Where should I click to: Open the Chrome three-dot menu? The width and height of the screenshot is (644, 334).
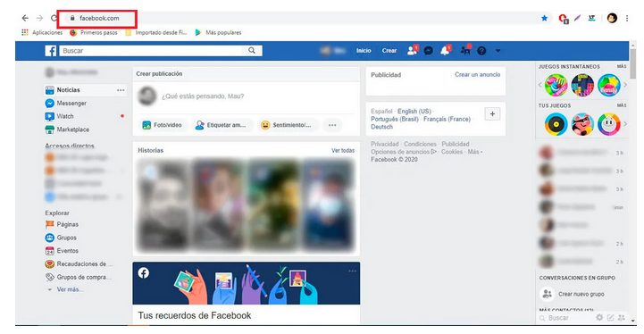coord(627,18)
